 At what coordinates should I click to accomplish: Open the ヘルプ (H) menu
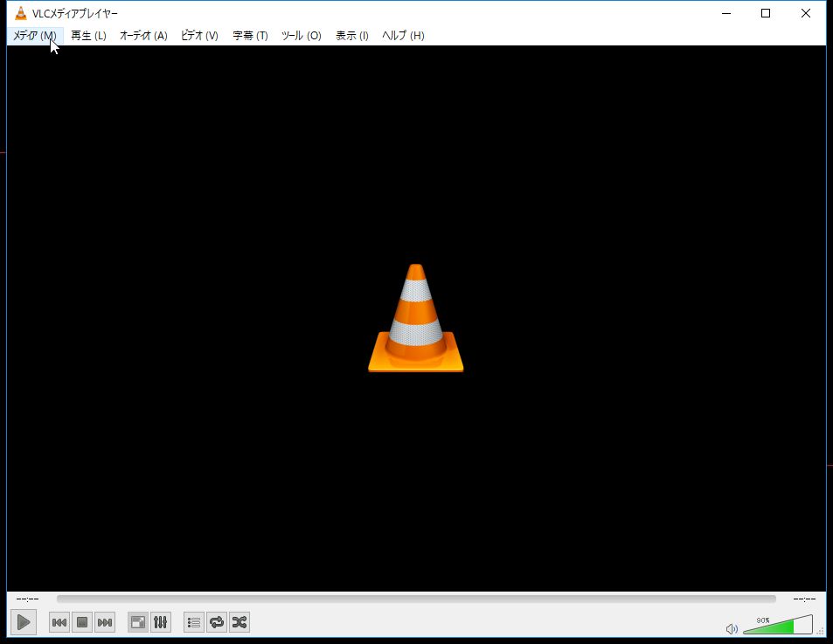coord(403,36)
